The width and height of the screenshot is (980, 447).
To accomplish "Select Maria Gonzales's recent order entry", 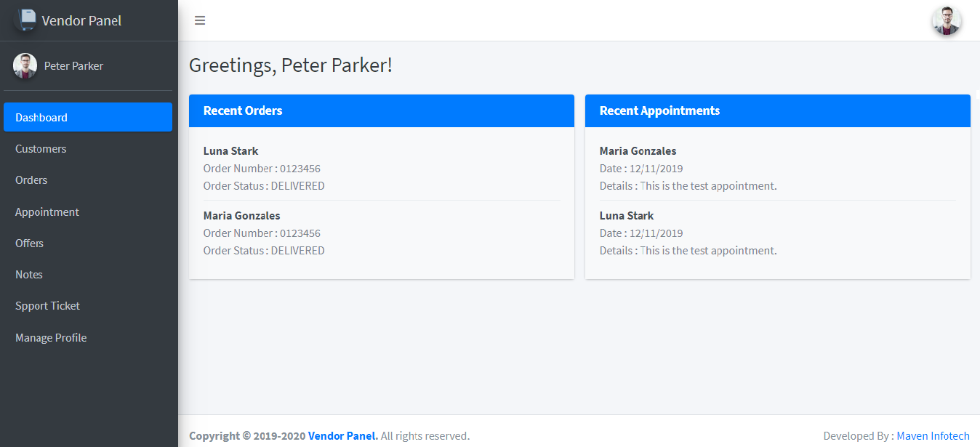I will point(382,233).
